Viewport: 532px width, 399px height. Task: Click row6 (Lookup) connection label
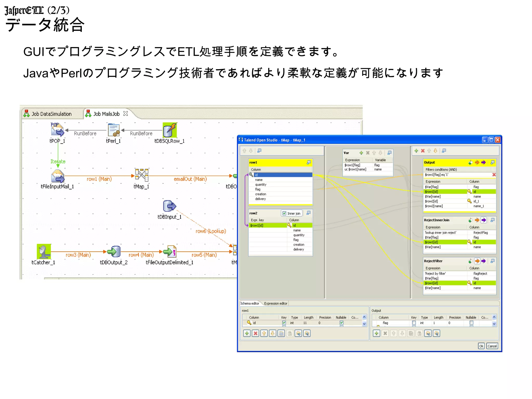[x=211, y=231]
